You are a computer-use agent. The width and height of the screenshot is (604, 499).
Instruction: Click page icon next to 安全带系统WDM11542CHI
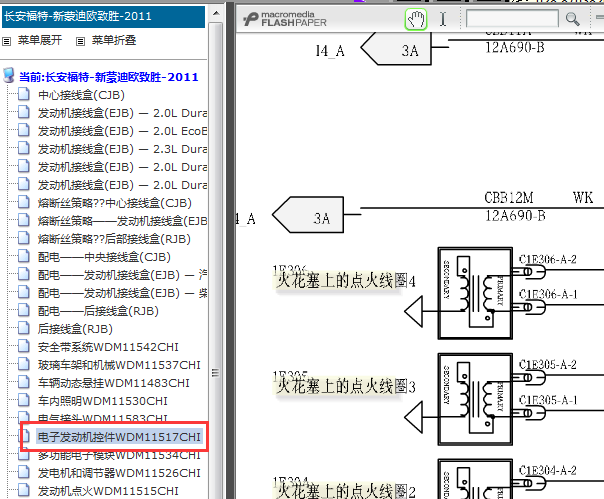click(23, 346)
